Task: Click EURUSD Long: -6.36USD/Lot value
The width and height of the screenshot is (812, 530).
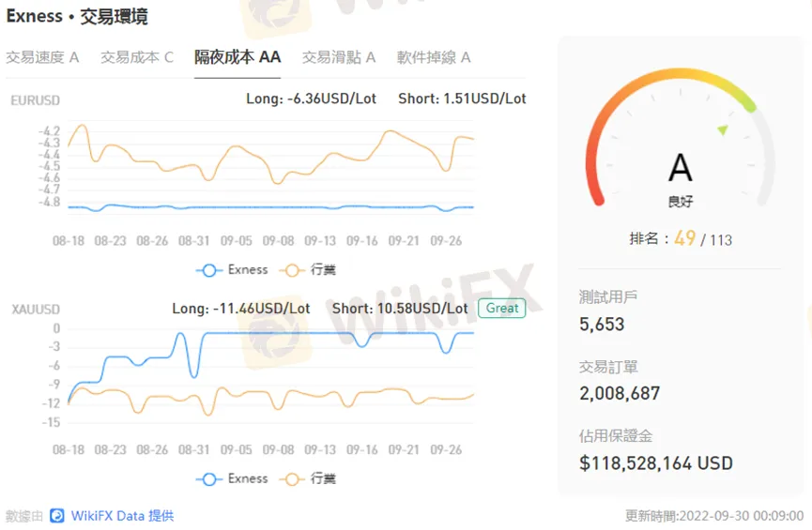Action: [x=312, y=98]
